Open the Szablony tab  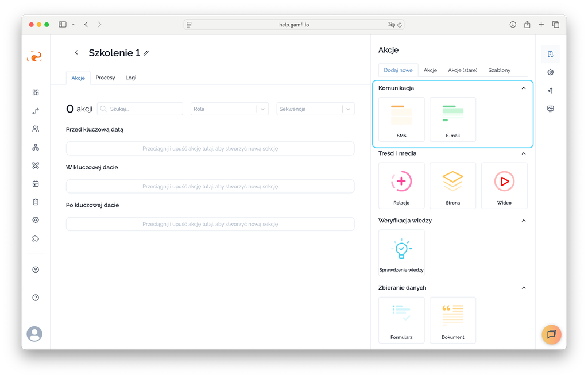coord(499,70)
